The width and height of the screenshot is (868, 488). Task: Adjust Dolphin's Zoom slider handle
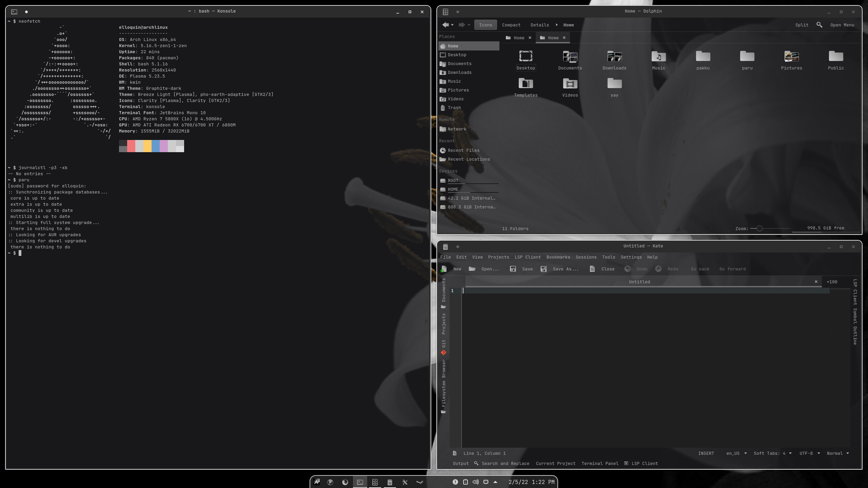coord(759,228)
